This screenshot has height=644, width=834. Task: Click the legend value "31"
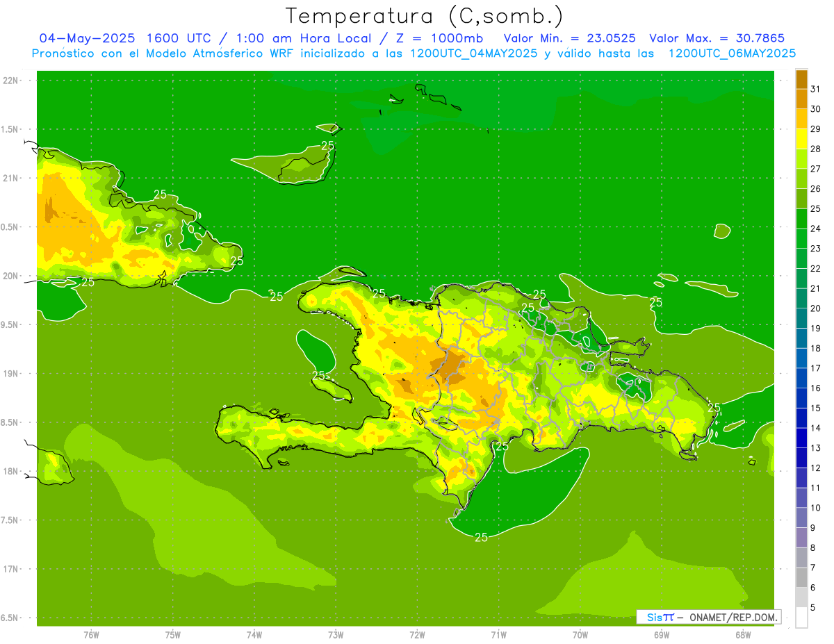tap(816, 89)
